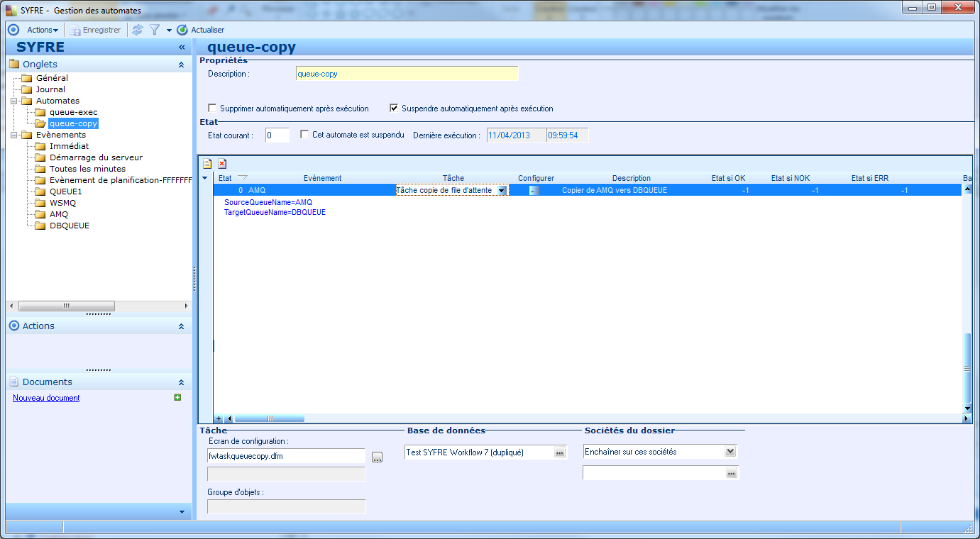Click the green plus add-document icon

coord(177,397)
